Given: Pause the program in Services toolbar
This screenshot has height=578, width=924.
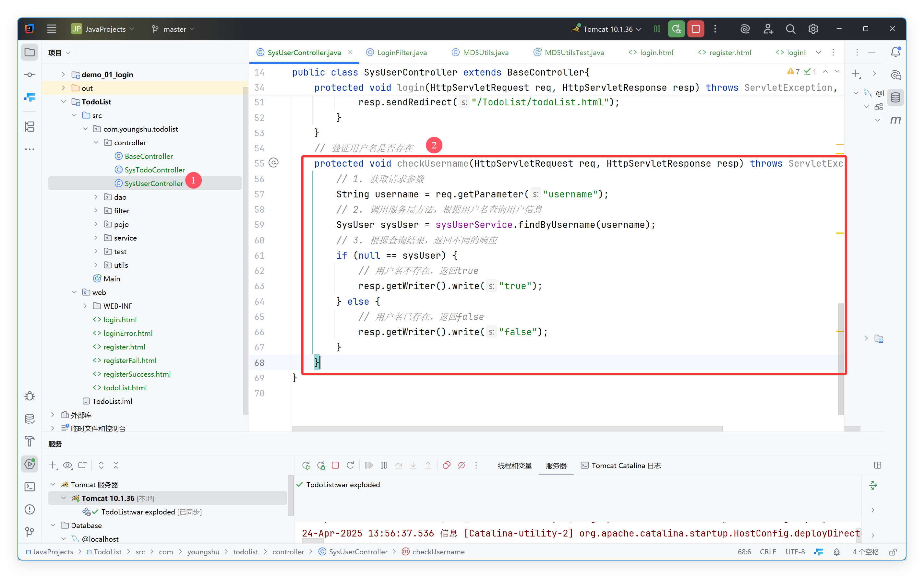Looking at the screenshot, I should [x=384, y=465].
